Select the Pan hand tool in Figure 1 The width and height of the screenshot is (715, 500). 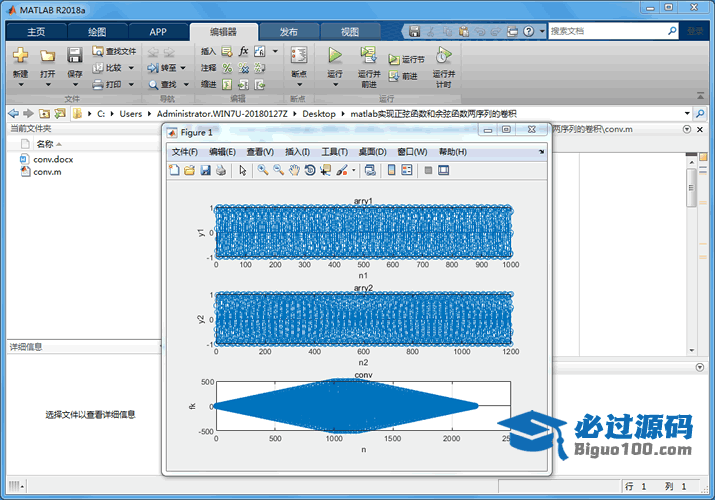[x=295, y=170]
